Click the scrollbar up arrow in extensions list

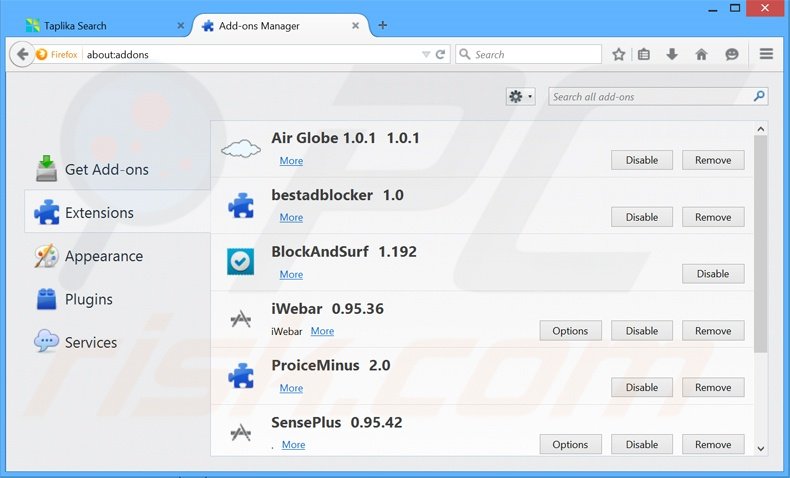pyautogui.click(x=761, y=129)
